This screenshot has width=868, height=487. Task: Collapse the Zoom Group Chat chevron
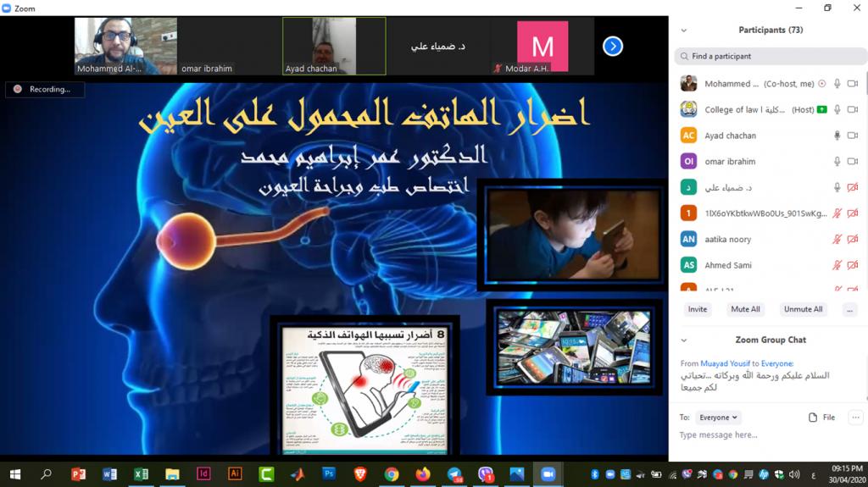click(x=684, y=340)
